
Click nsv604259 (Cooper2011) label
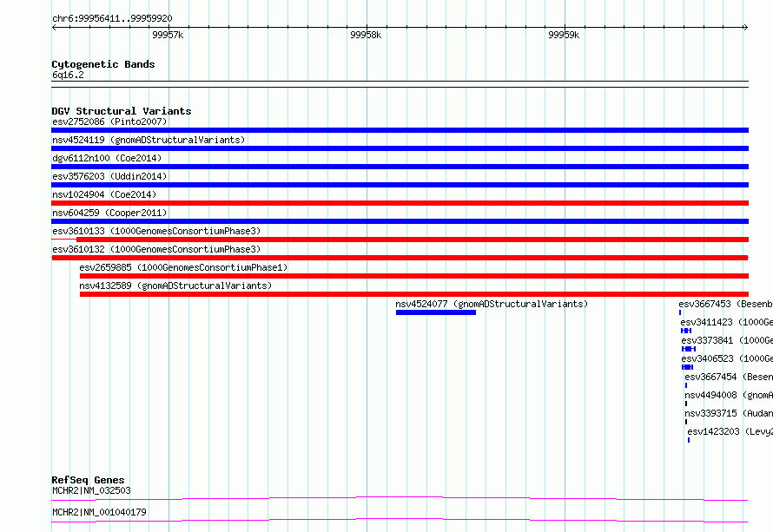(109, 213)
